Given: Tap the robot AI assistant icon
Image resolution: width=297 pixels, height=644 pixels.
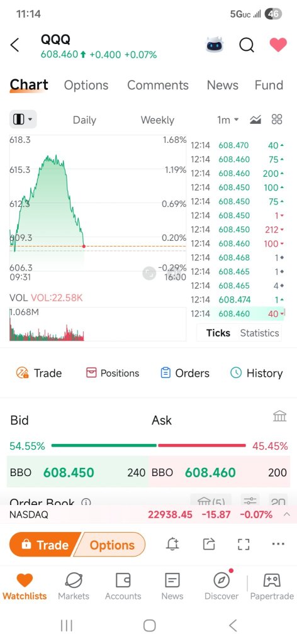Looking at the screenshot, I should (215, 45).
